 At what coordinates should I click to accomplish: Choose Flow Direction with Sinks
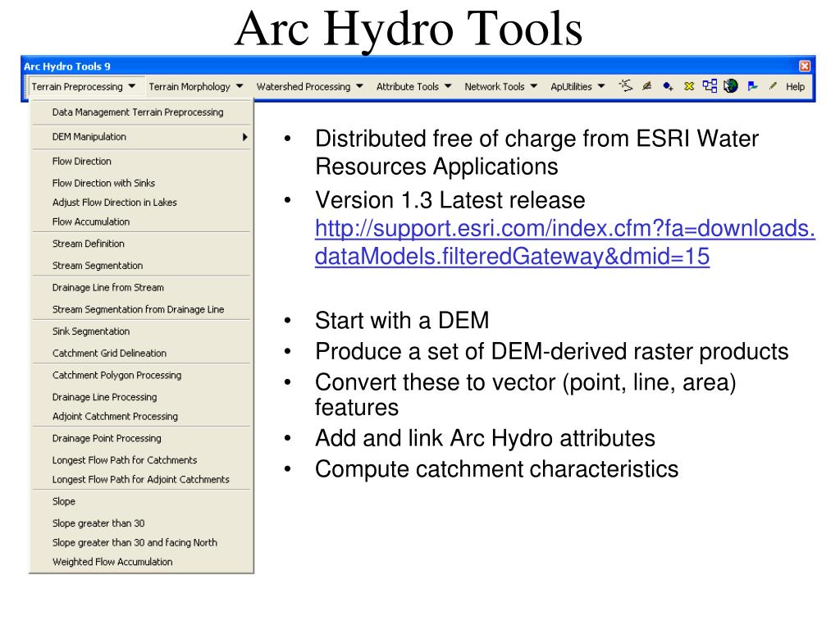tap(141, 183)
